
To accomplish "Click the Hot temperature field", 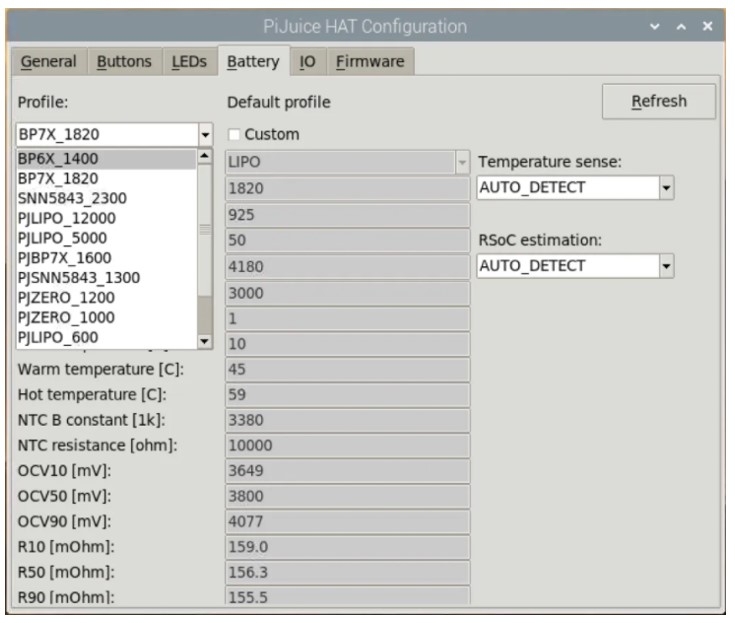I will [x=347, y=395].
